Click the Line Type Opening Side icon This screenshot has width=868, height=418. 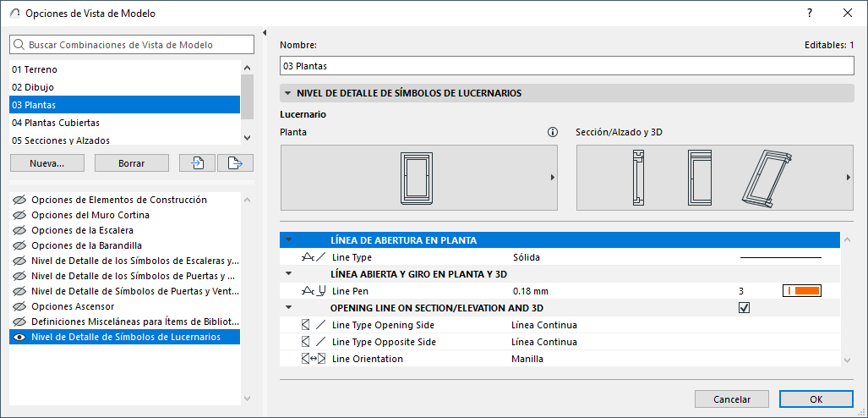point(314,325)
